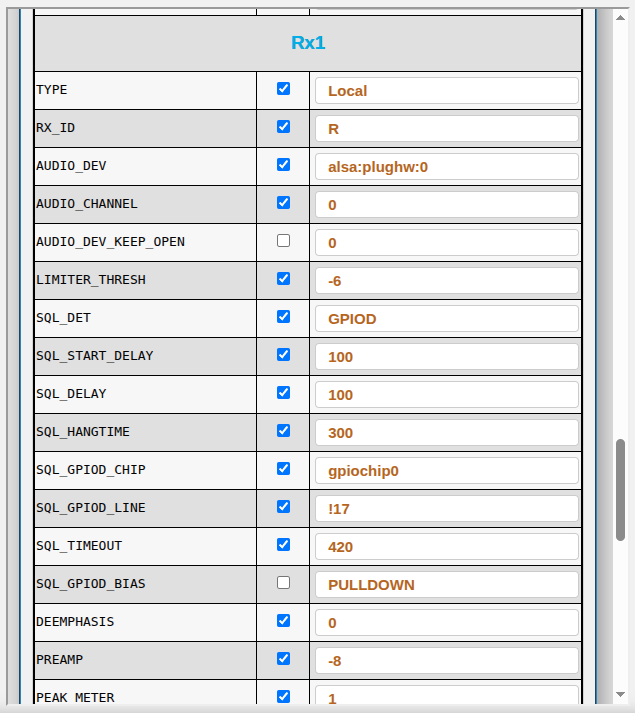Uncheck the TYPE checkbox
This screenshot has height=713, width=635.
(x=283, y=89)
